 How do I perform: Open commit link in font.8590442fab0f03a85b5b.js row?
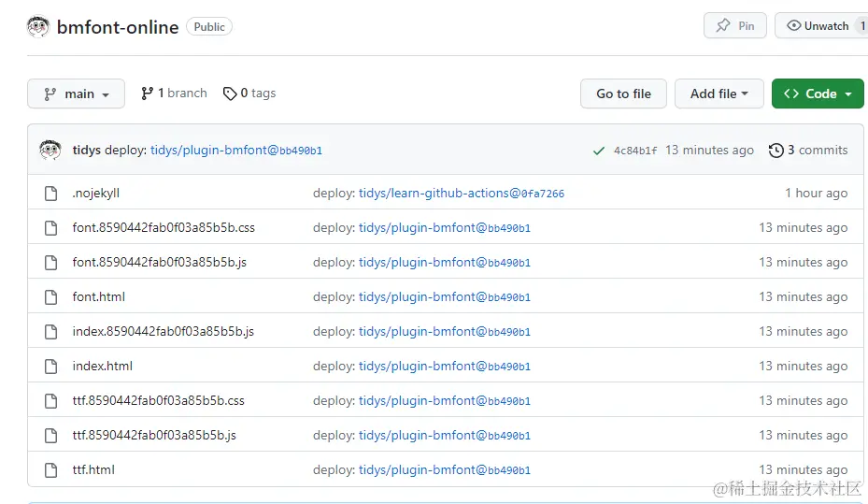pos(445,263)
